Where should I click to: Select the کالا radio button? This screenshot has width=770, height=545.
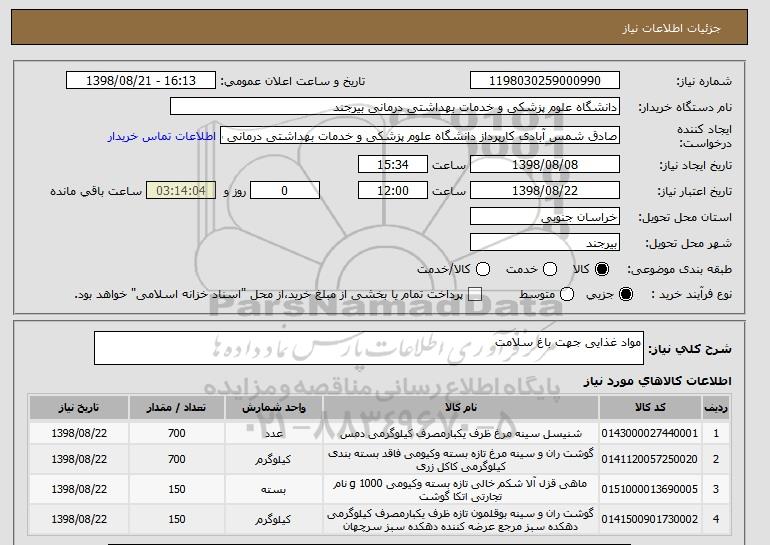(602, 269)
